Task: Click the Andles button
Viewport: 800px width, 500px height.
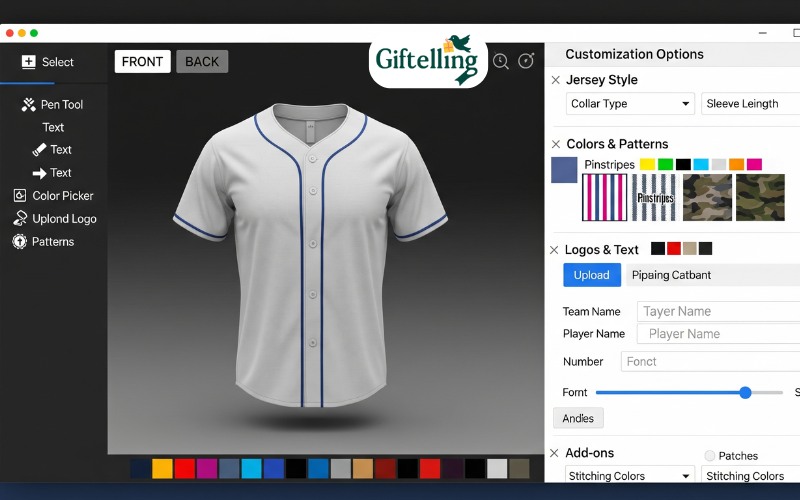Action: click(578, 418)
